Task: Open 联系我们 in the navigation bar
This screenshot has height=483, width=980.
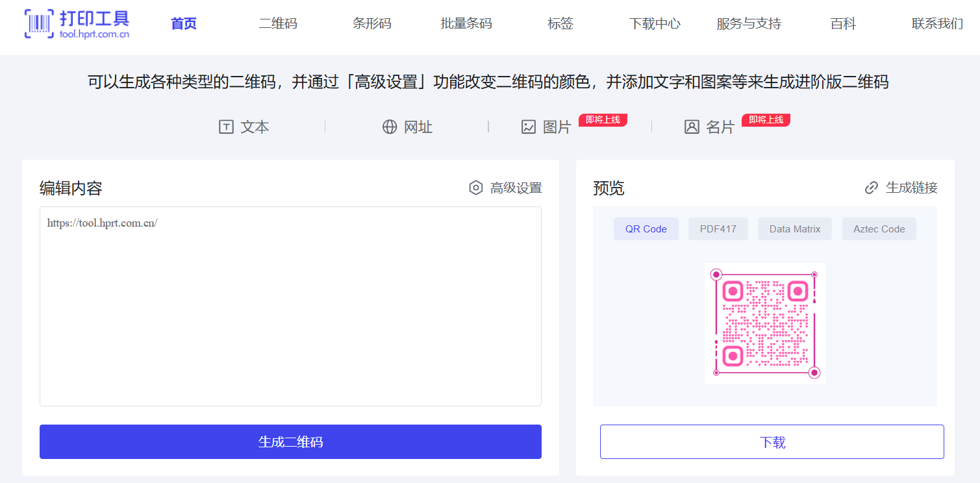Action: tap(937, 24)
